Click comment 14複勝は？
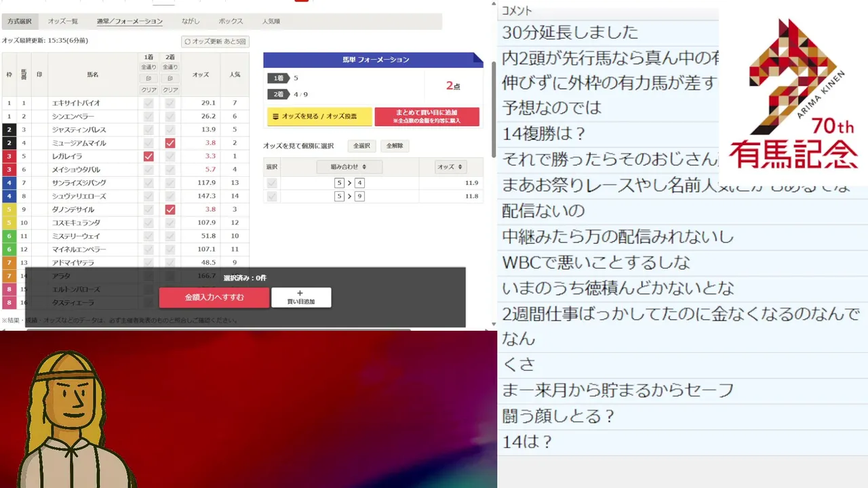This screenshot has width=868, height=488. (544, 134)
